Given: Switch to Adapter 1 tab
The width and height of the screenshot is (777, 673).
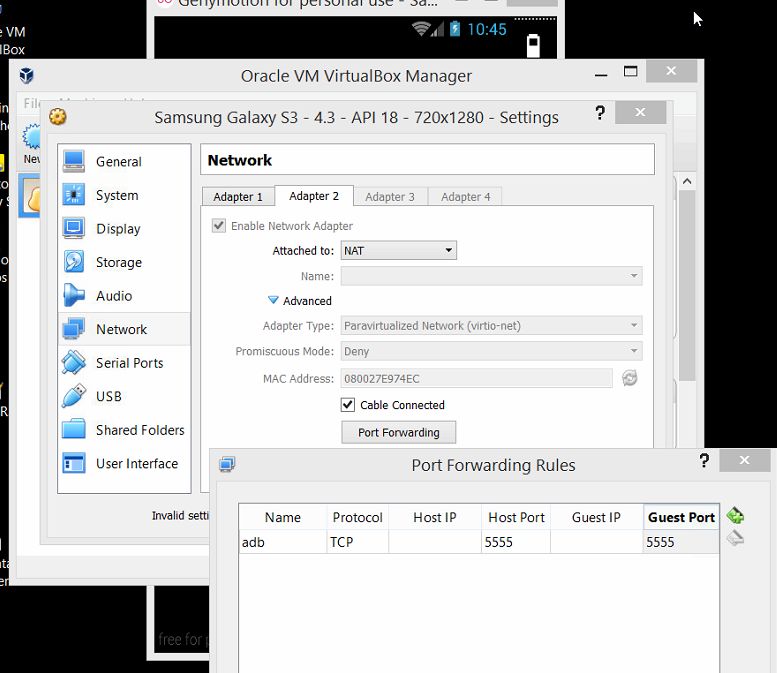Looking at the screenshot, I should 238,197.
